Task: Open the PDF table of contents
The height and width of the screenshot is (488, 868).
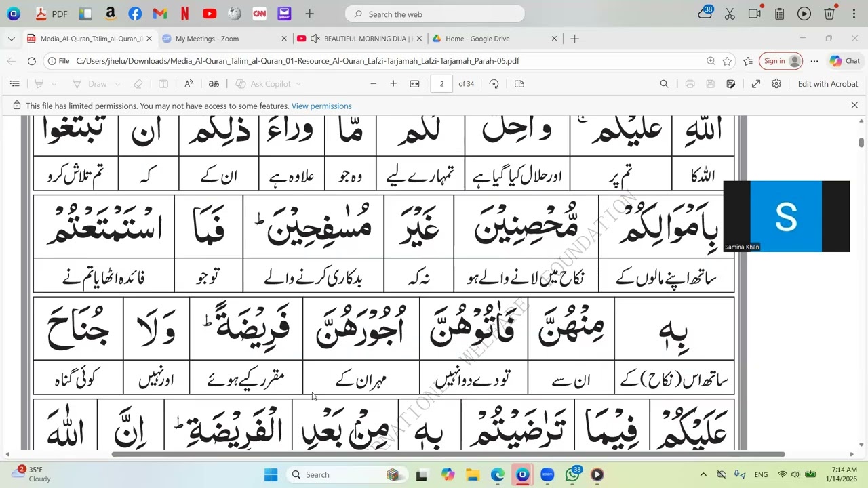Action: point(14,84)
